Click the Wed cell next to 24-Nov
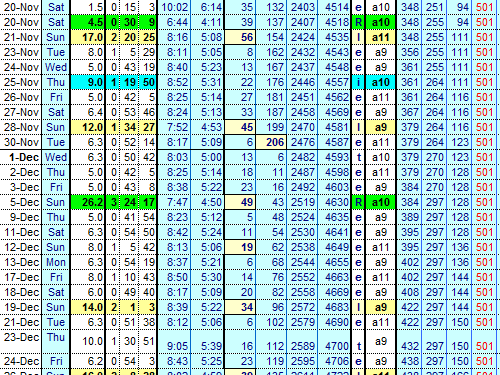 point(56,67)
